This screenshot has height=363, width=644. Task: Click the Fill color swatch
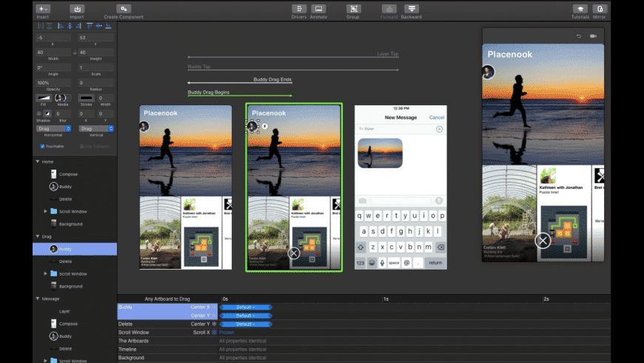[44, 98]
